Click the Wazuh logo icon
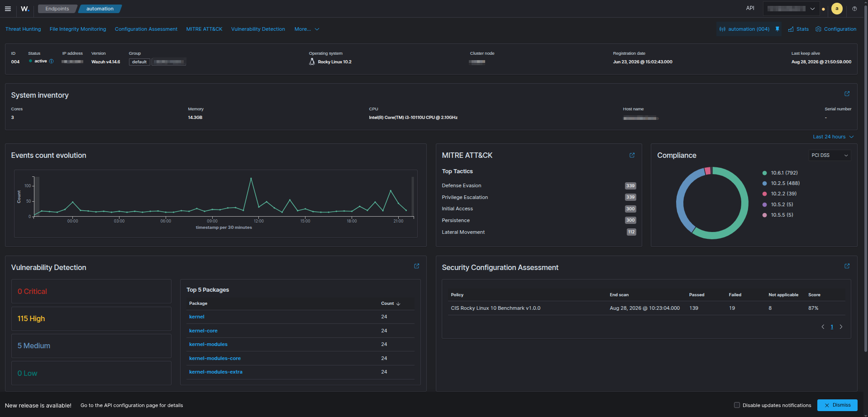 [25, 9]
